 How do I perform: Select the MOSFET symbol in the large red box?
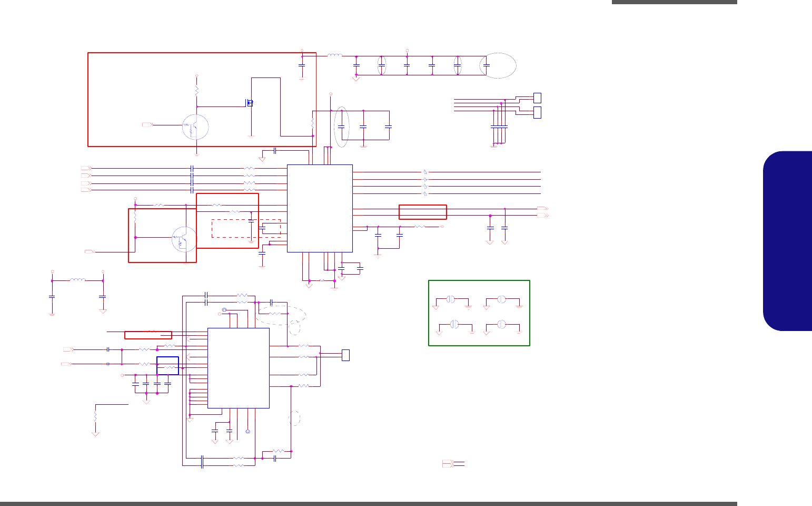249,103
